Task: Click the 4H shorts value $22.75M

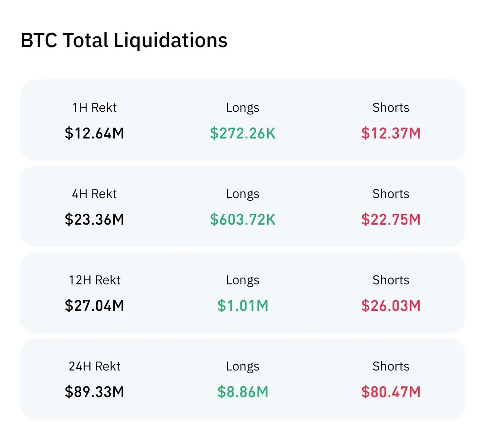Action: [391, 220]
